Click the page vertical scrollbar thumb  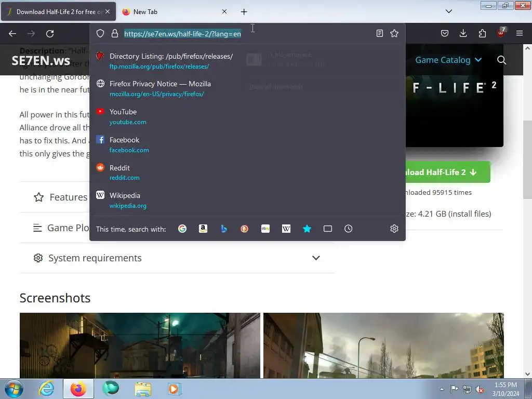coord(527,159)
